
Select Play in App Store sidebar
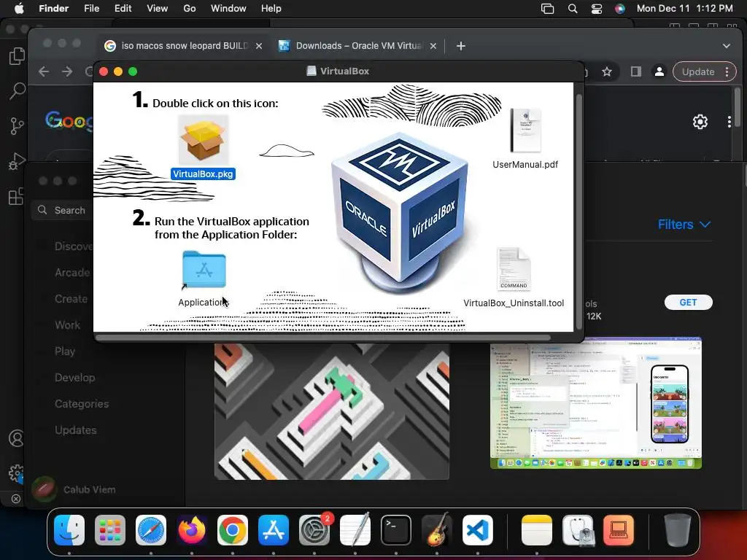pyautogui.click(x=65, y=351)
